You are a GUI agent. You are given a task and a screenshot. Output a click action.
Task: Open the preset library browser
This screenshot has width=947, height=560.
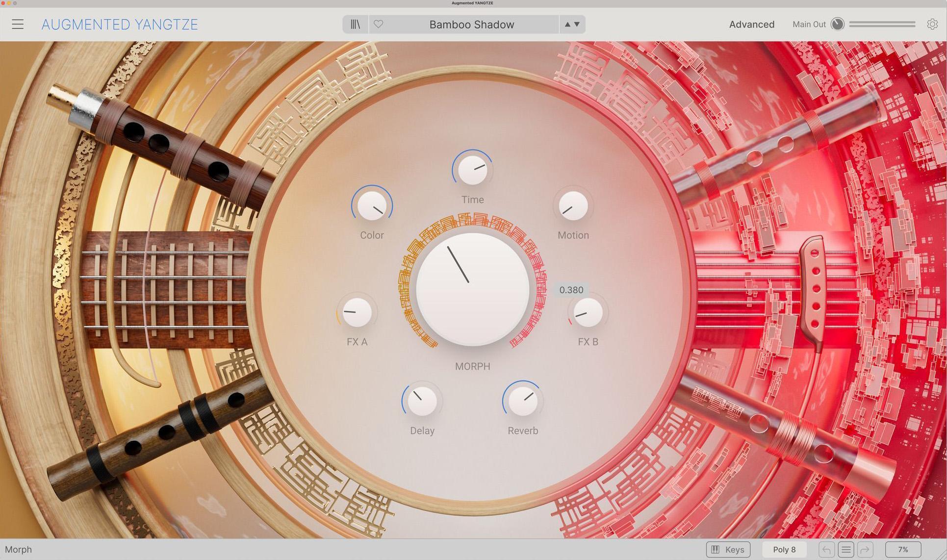(355, 24)
